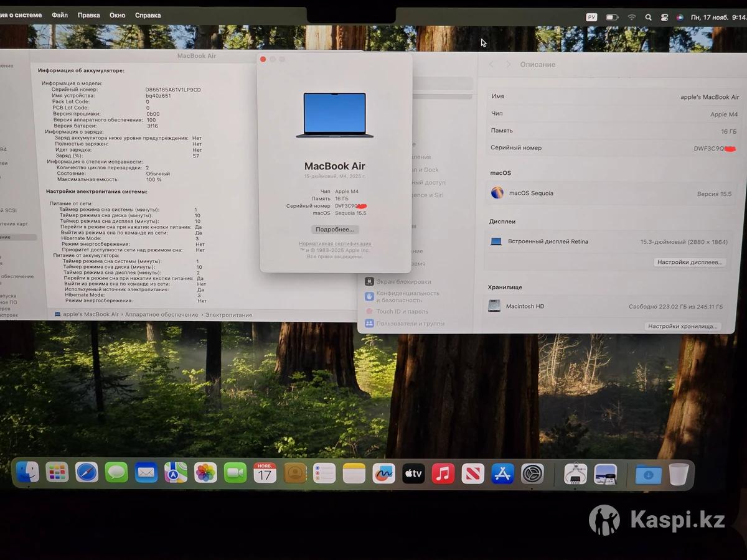The width and height of the screenshot is (747, 560).
Task: Open the Справка menu
Action: pos(148,15)
